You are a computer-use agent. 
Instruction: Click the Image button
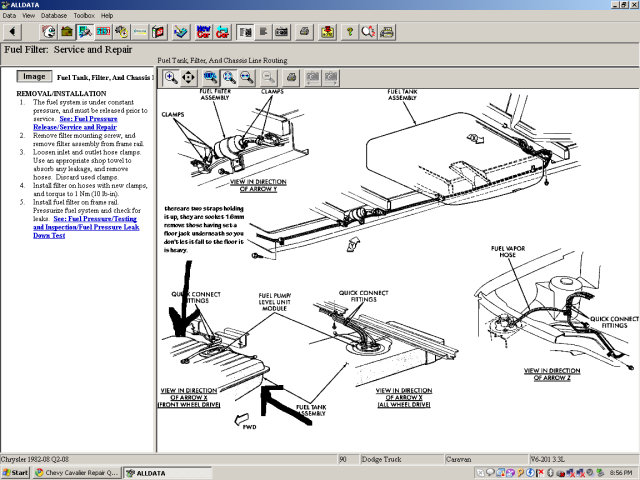33,76
